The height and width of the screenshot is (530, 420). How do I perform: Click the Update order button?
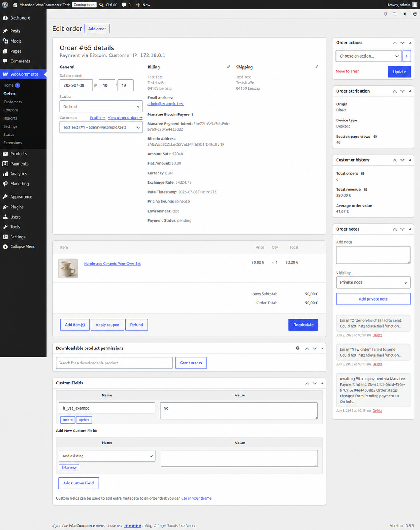[x=399, y=71]
